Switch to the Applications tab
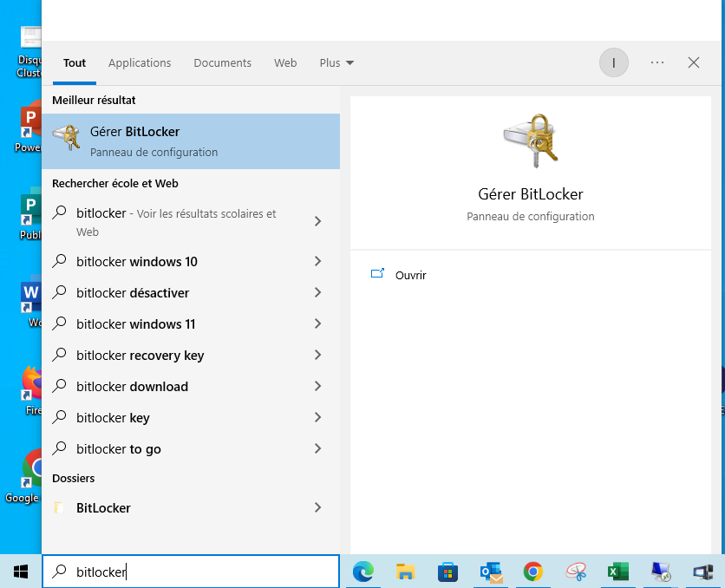Screen dimensions: 725x588 (x=140, y=63)
